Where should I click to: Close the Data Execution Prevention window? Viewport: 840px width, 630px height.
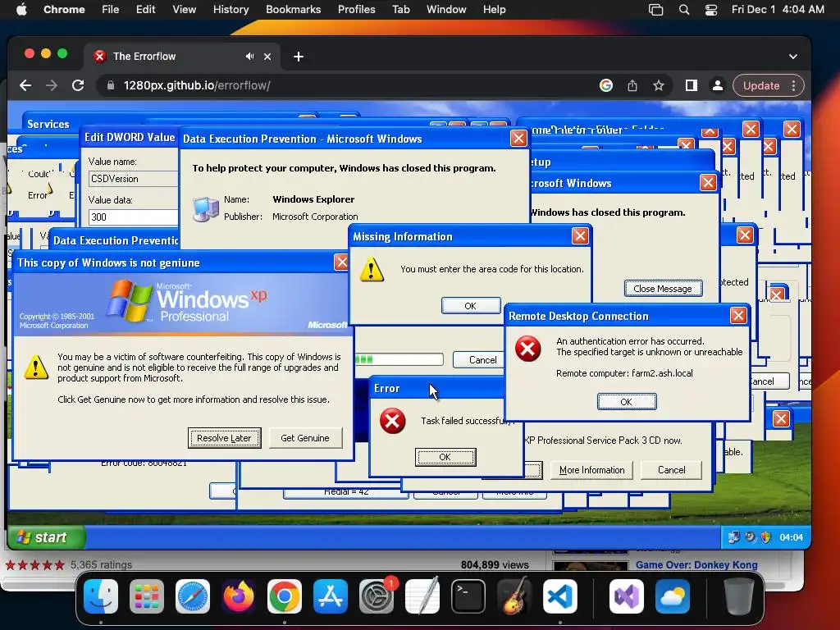(518, 139)
